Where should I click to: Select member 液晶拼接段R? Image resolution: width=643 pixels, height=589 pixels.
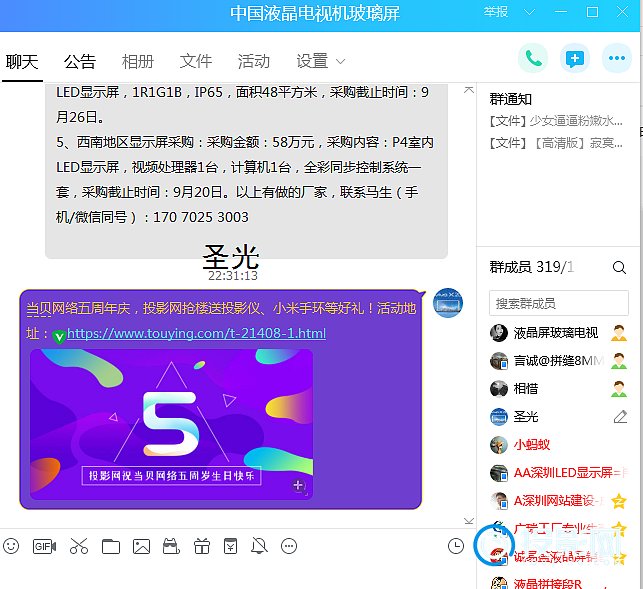click(559, 583)
